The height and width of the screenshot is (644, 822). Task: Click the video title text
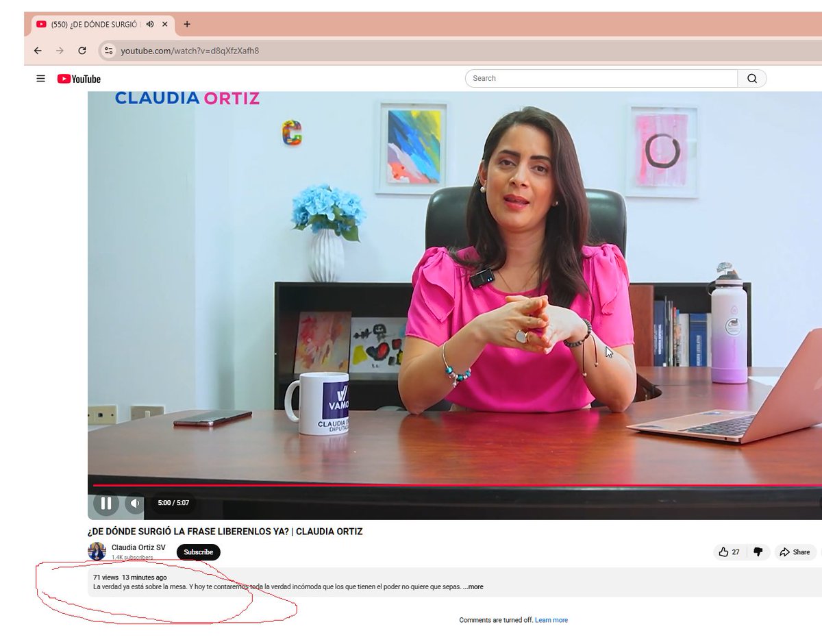coord(225,532)
